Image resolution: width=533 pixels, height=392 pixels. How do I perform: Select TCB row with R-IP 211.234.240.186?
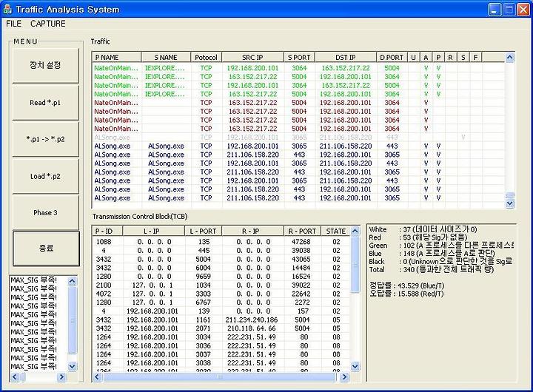[x=221, y=320]
